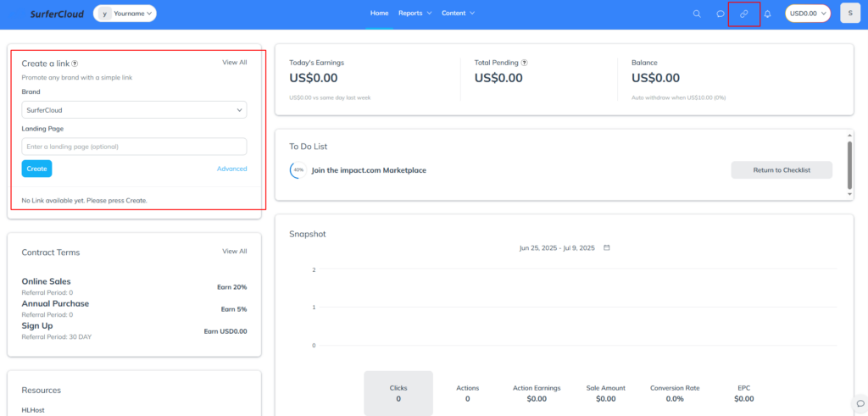This screenshot has width=868, height=416.
Task: Click View All in Contract Terms
Action: coord(235,251)
